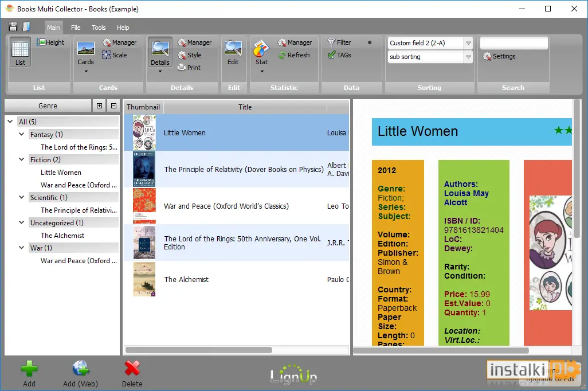The width and height of the screenshot is (588, 391).
Task: Collapse the Fiction (2) genre
Action: pos(21,159)
